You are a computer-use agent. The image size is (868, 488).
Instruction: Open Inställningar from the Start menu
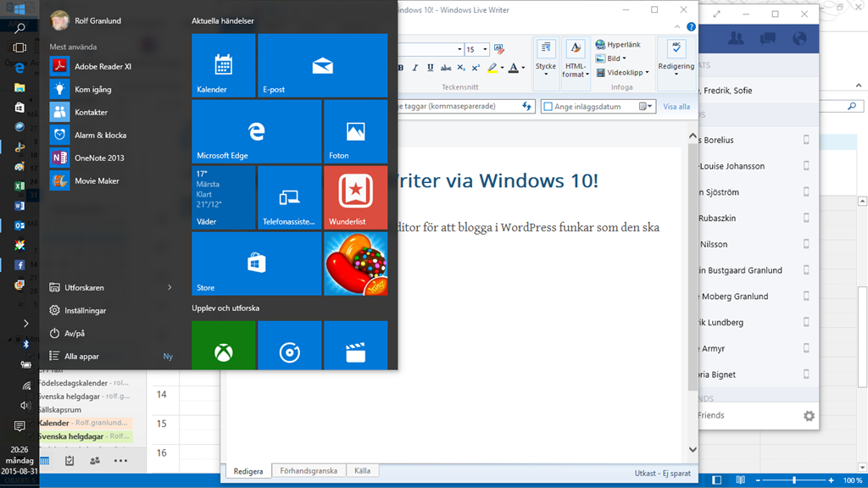click(x=85, y=311)
